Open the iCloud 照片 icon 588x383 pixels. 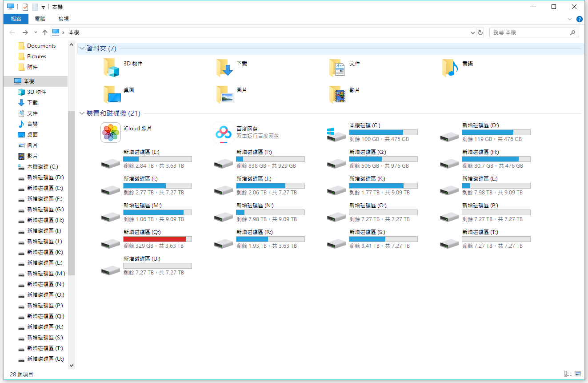[111, 133]
